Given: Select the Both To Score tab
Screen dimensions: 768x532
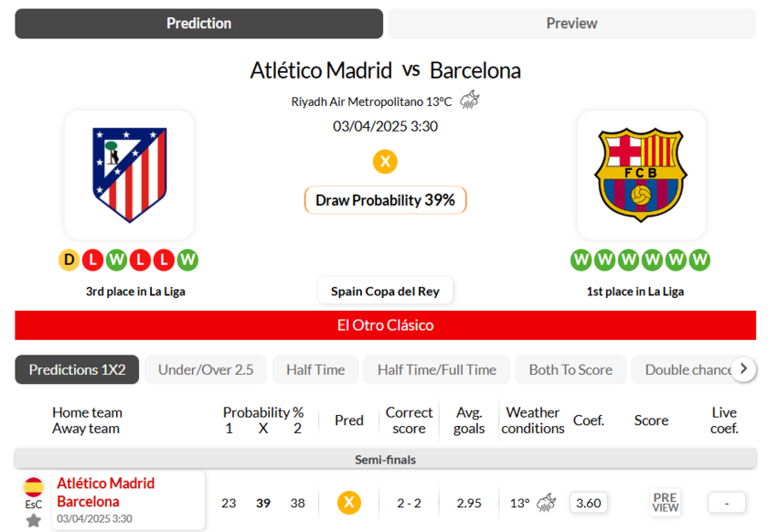Looking at the screenshot, I should coord(571,369).
